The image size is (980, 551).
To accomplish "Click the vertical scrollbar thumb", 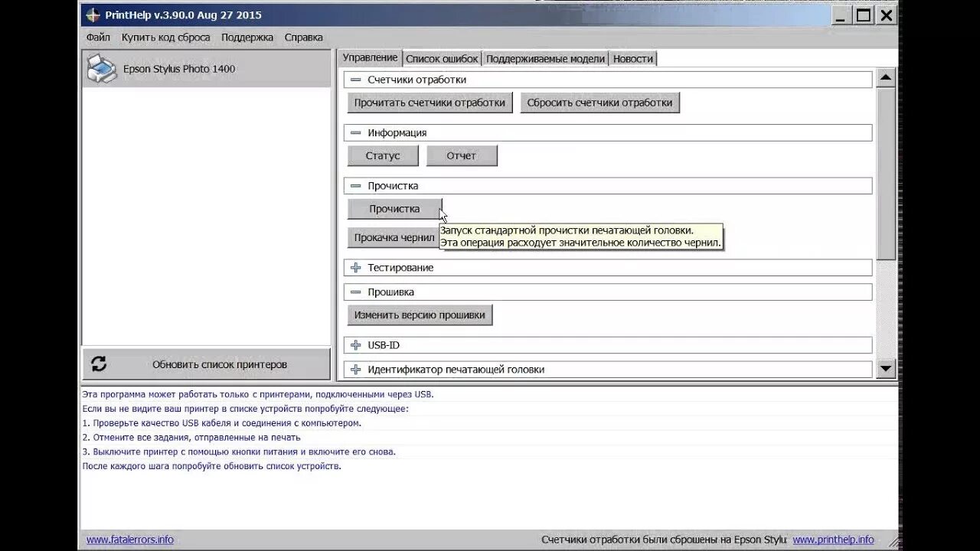I will [x=886, y=174].
